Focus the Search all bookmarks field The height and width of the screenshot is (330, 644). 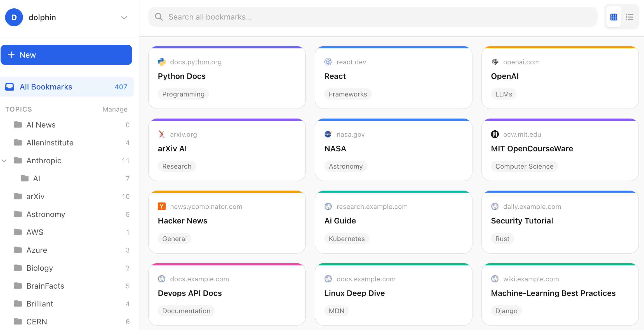click(373, 17)
